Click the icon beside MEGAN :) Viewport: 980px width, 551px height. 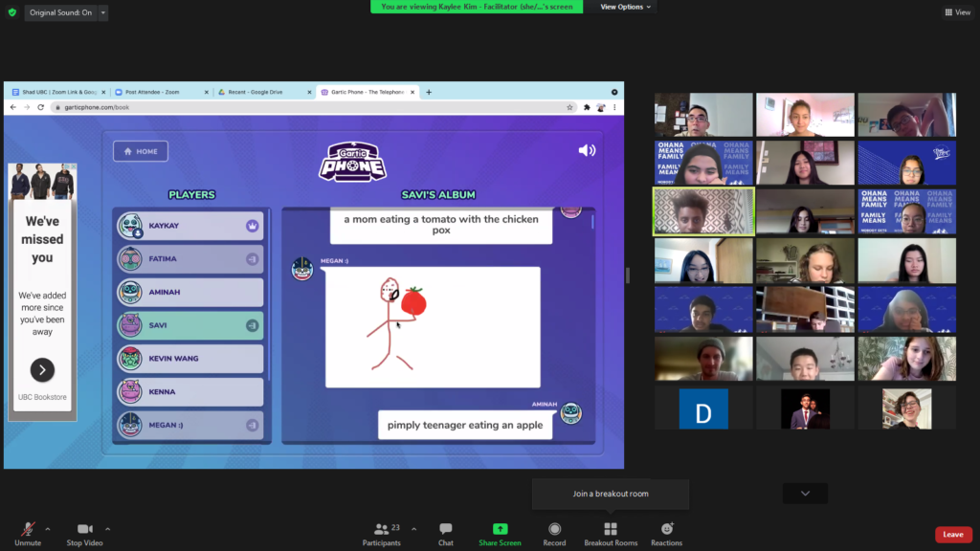point(253,426)
